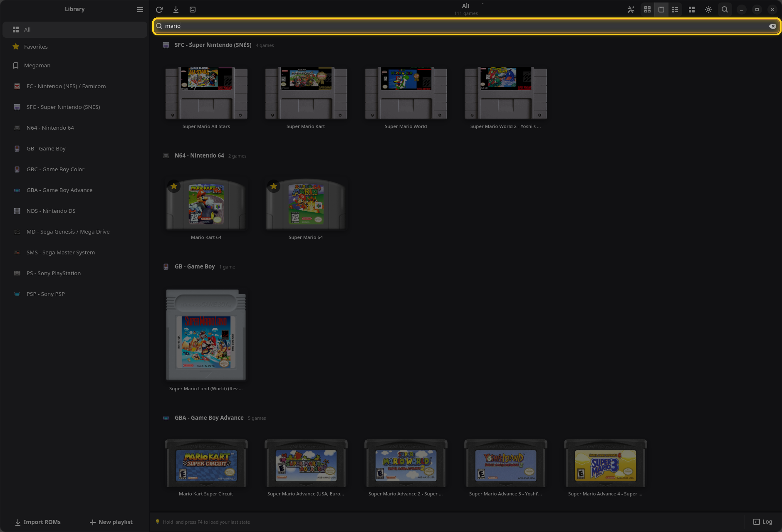Launch the Super Mario World cartridge
Screen dimensions: 782x532
406,93
